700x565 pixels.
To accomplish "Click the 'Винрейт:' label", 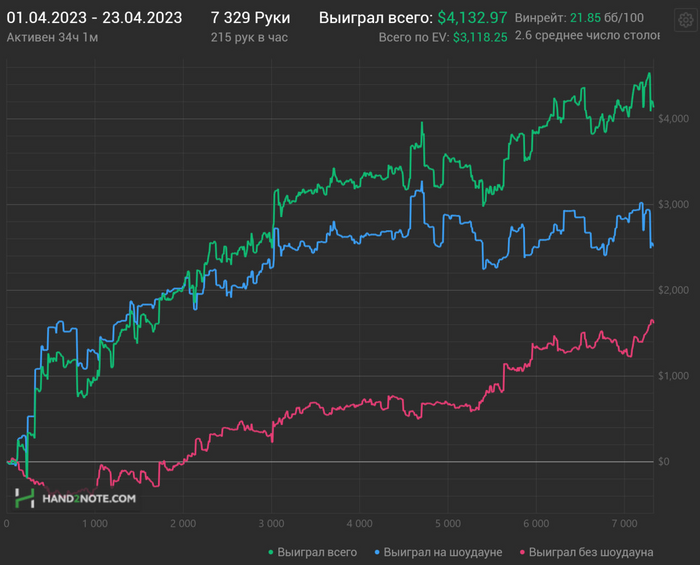I will click(541, 18).
